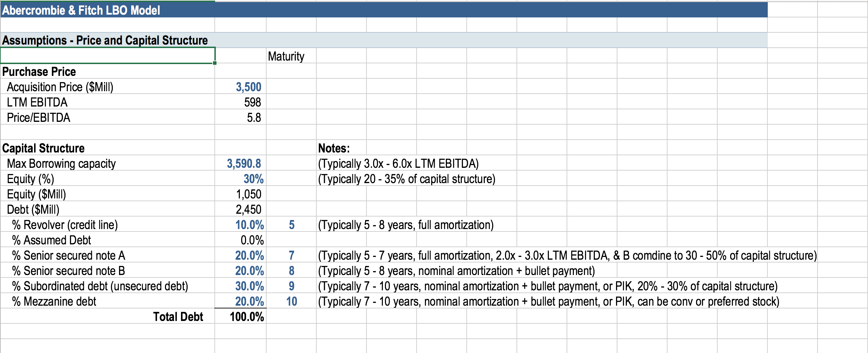Image resolution: width=868 pixels, height=353 pixels.
Task: Select the Debt ($Mill) 2,450 cell
Action: (x=240, y=209)
